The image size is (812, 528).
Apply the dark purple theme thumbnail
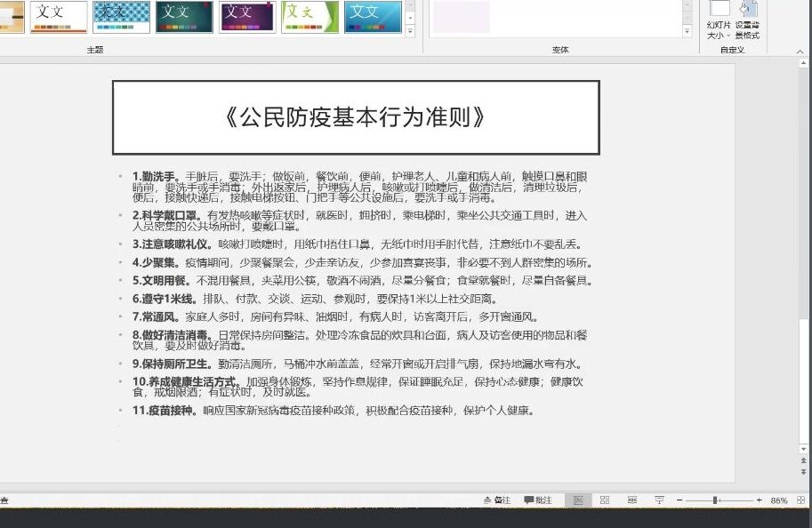pos(247,16)
